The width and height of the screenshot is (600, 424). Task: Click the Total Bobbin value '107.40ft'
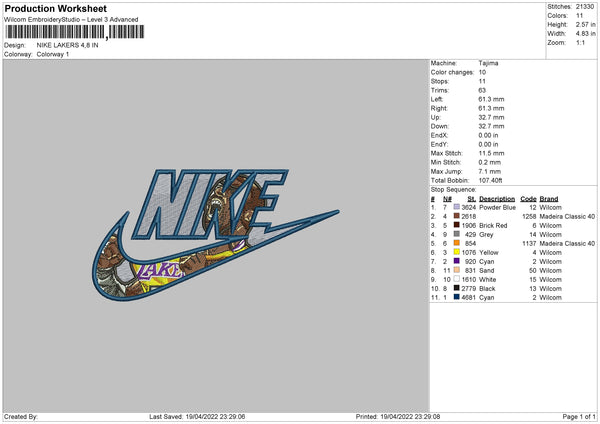coord(491,180)
